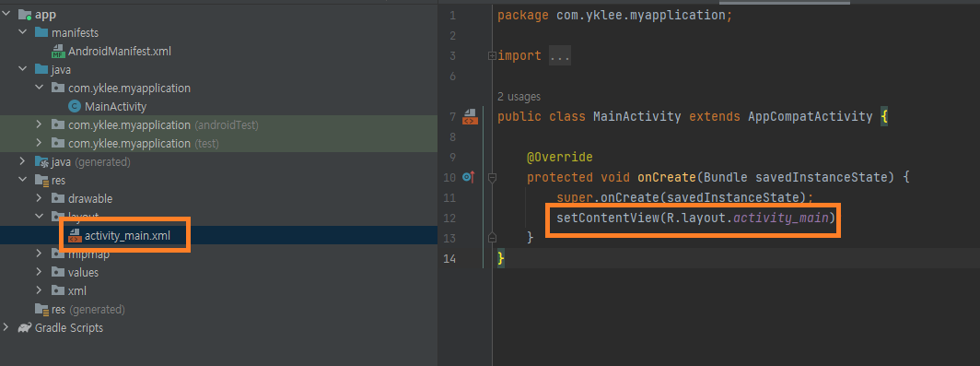Open MainActivity in the project tree
The width and height of the screenshot is (980, 366).
(116, 106)
